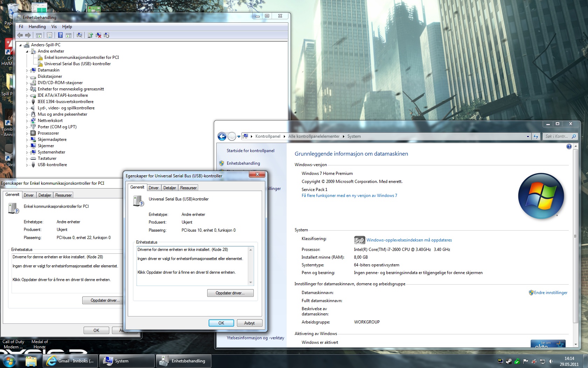588x368 pixels.
Task: Click the Back arrow in the Enhetsbehandling toolbar
Action: (x=20, y=35)
